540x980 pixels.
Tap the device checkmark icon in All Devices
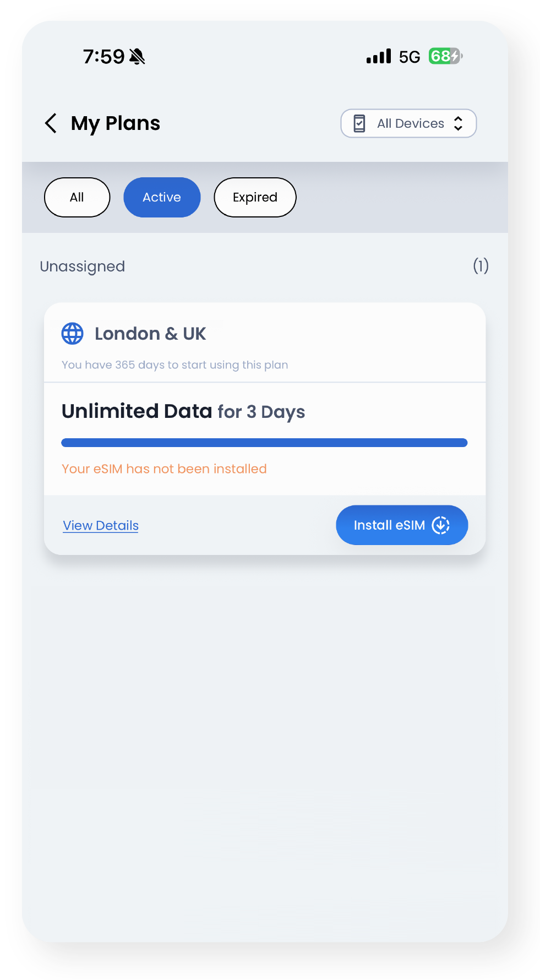click(x=359, y=123)
